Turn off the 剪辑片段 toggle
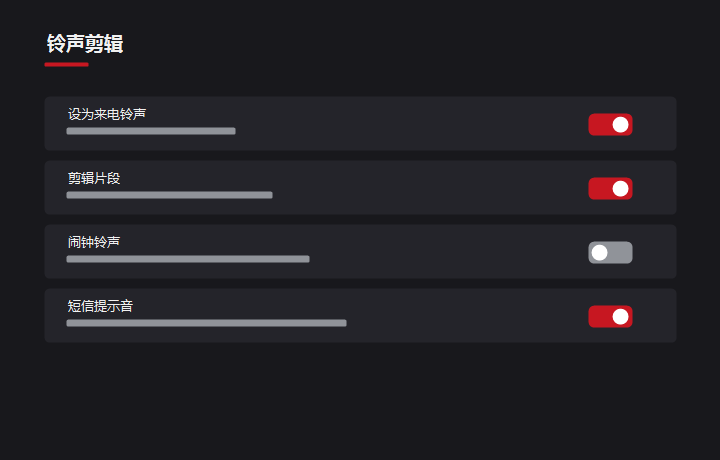The height and width of the screenshot is (460, 720). (x=610, y=189)
